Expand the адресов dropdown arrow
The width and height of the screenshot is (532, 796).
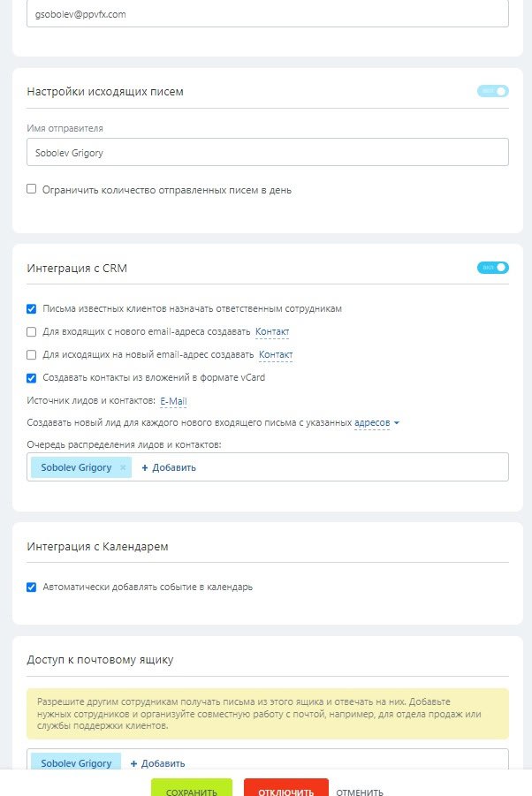[x=396, y=423]
